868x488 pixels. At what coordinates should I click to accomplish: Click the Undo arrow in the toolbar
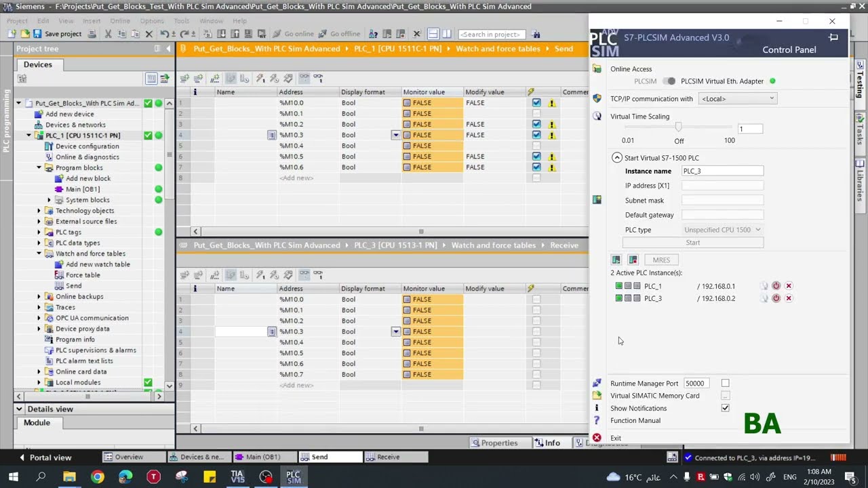pyautogui.click(x=164, y=34)
